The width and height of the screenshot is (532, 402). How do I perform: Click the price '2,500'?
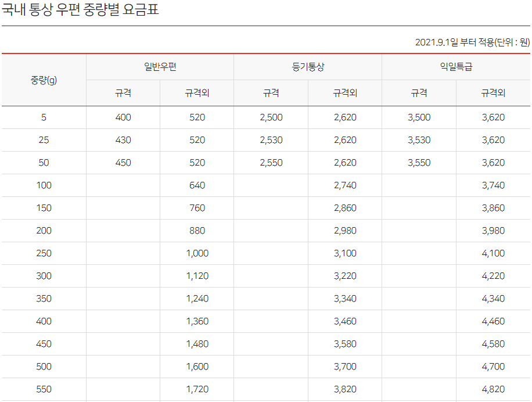[x=271, y=117]
